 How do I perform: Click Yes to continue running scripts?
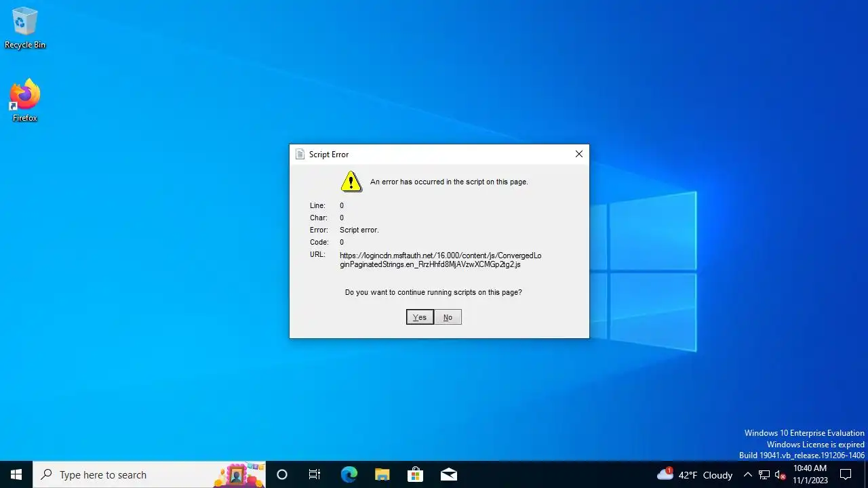pyautogui.click(x=420, y=317)
